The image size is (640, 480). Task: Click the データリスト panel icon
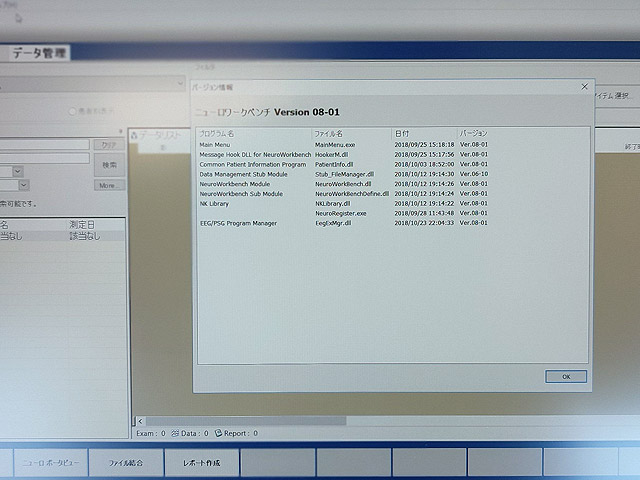pos(134,136)
